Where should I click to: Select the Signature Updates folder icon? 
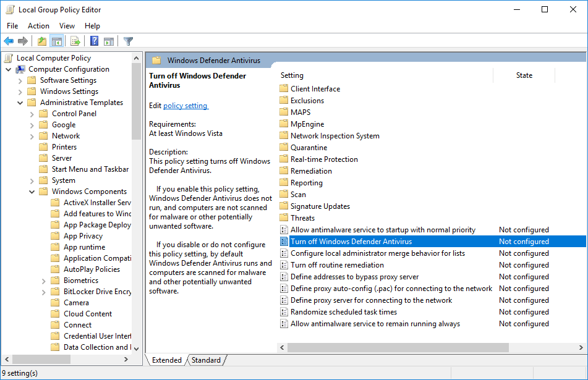(x=284, y=206)
